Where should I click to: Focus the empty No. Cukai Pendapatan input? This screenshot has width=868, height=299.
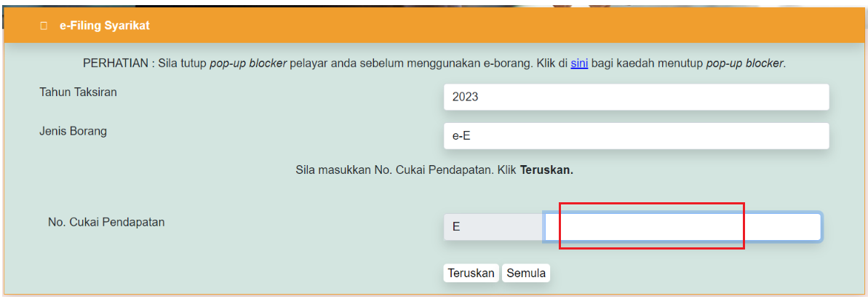tap(682, 227)
